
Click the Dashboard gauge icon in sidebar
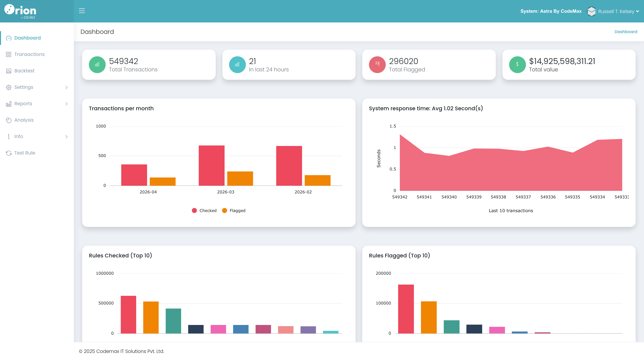9,38
